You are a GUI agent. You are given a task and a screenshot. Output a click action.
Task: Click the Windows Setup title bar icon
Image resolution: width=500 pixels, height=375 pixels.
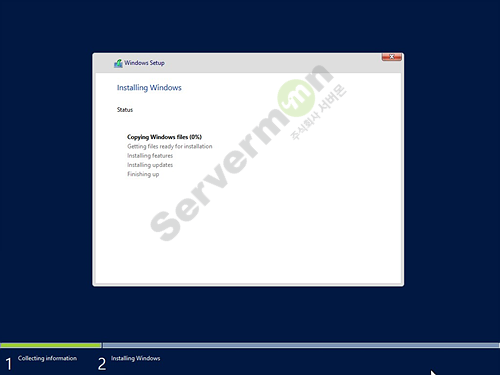pyautogui.click(x=118, y=63)
